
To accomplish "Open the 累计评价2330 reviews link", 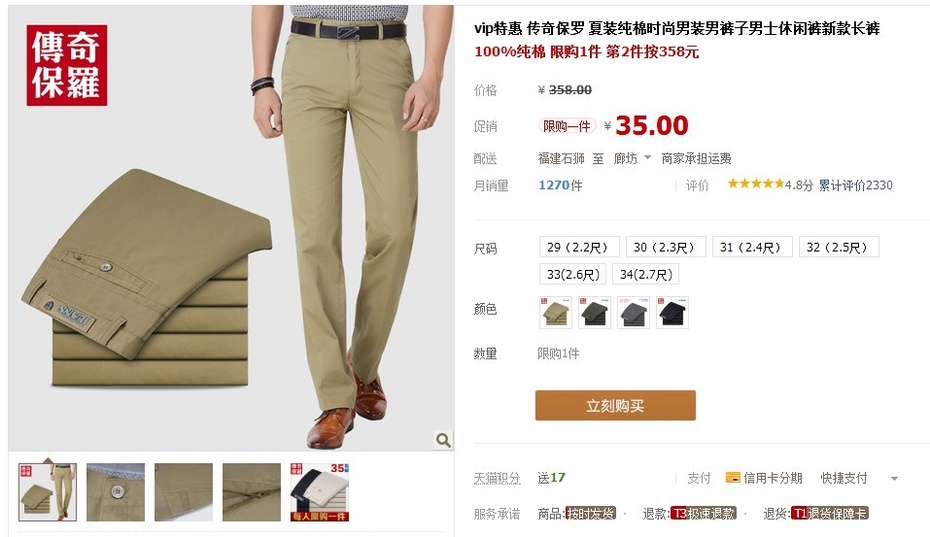I will pos(855,185).
